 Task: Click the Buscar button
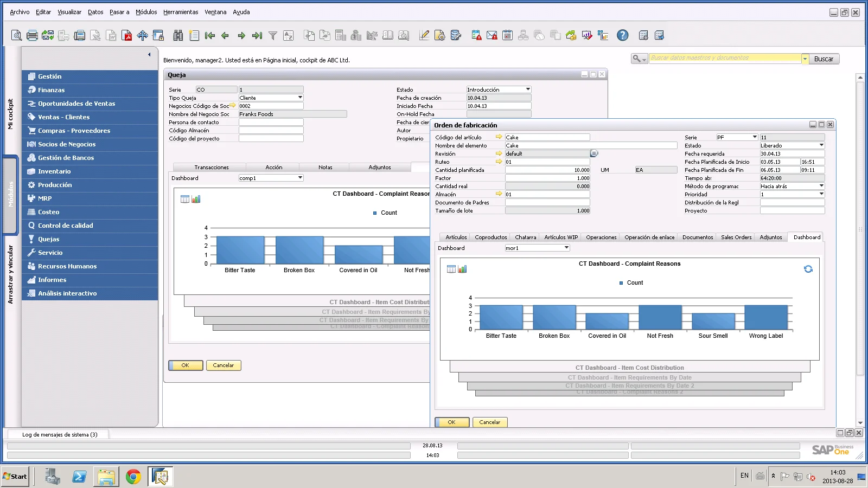tap(824, 59)
